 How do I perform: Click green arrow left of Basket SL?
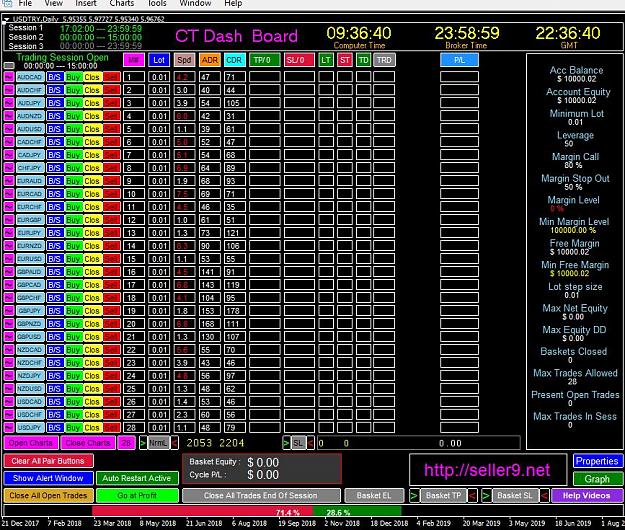click(x=486, y=496)
